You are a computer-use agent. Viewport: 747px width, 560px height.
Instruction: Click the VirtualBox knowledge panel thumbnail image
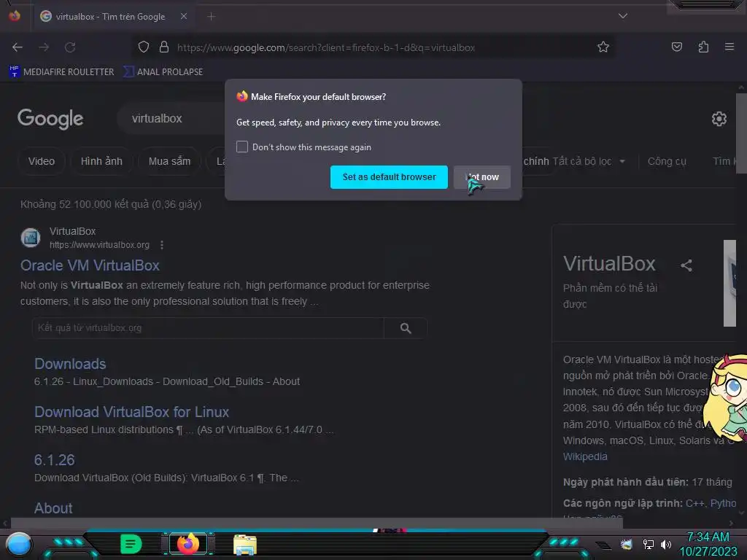tap(729, 284)
